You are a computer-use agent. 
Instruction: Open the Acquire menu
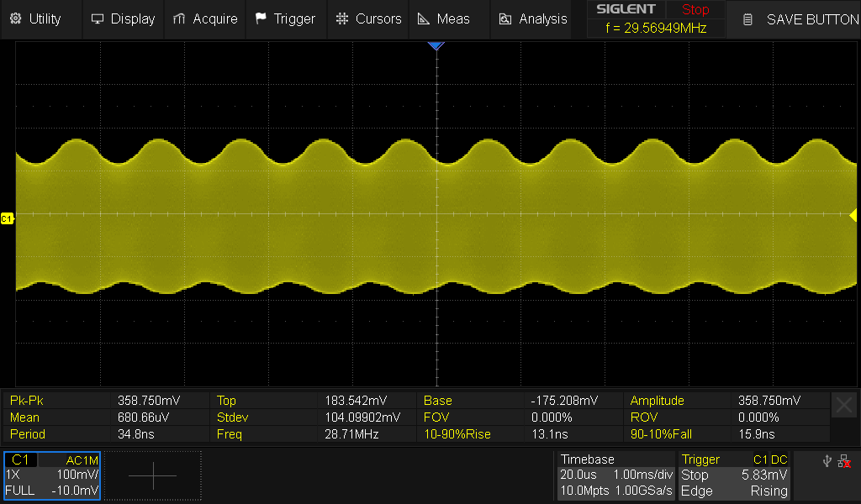tap(204, 18)
